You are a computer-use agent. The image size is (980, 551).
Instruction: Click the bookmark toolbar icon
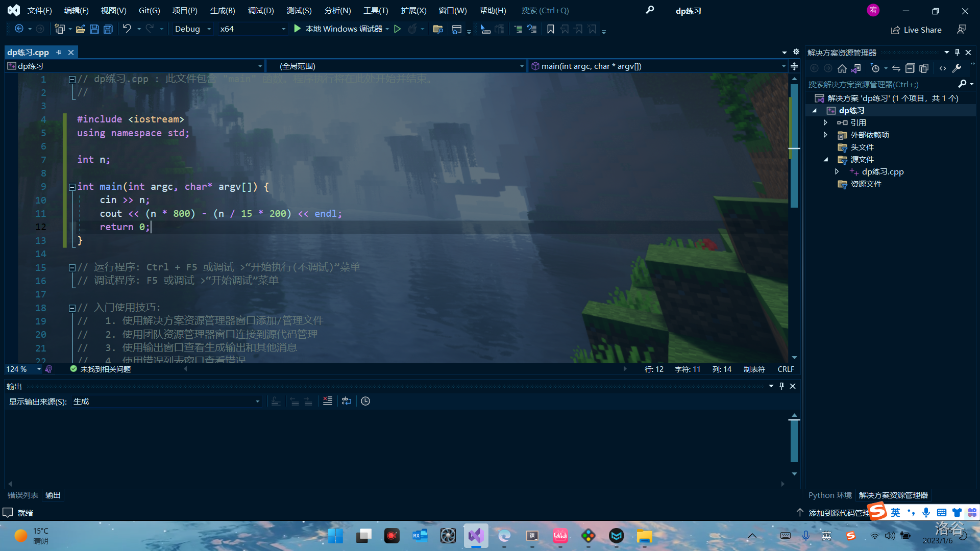[x=550, y=29]
